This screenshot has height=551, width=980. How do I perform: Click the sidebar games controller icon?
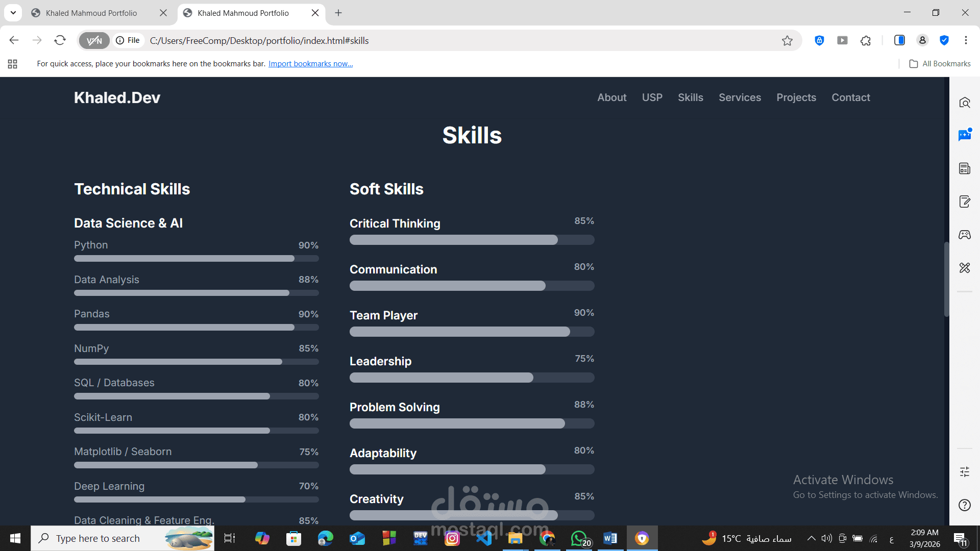964,235
